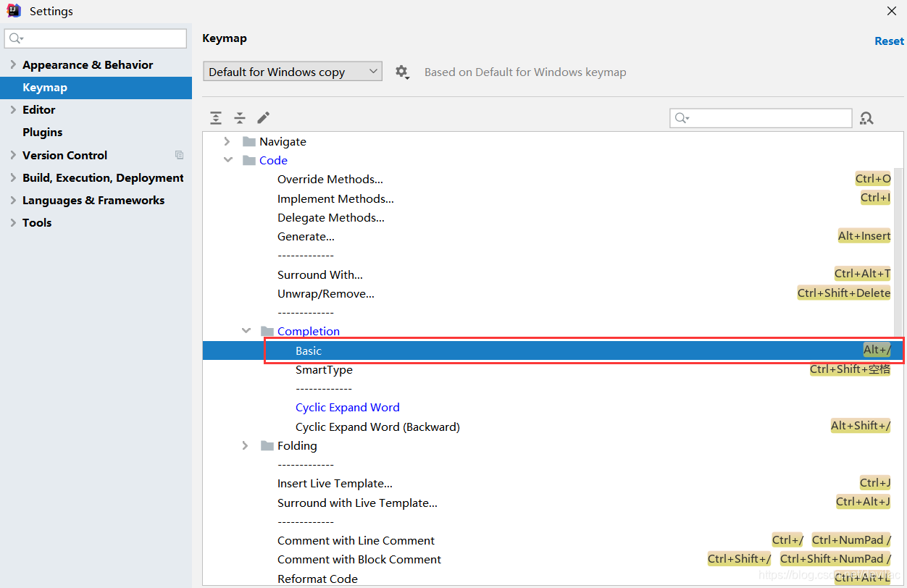The image size is (907, 588).
Task: Click the Version Control copy icon
Action: click(180, 155)
